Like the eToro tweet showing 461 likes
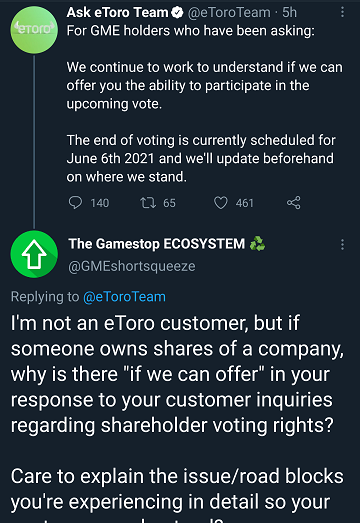Screen dimensions: 360x523 pos(221,202)
